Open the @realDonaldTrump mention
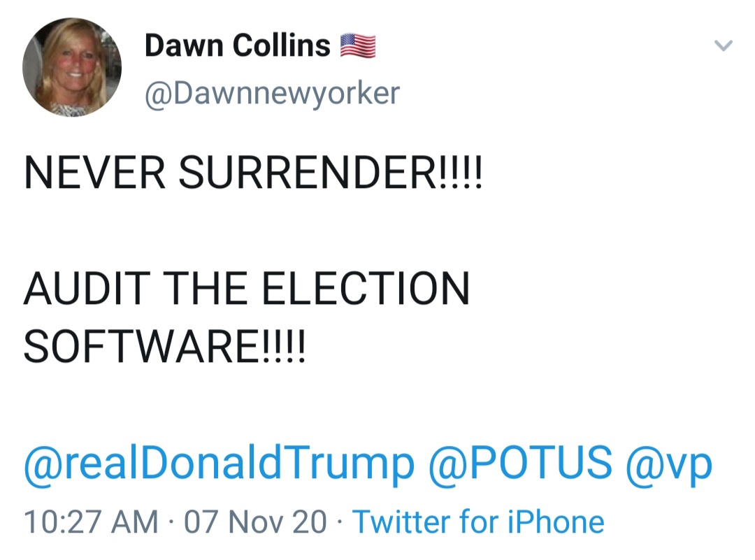The width and height of the screenshot is (755, 560). pos(219,464)
